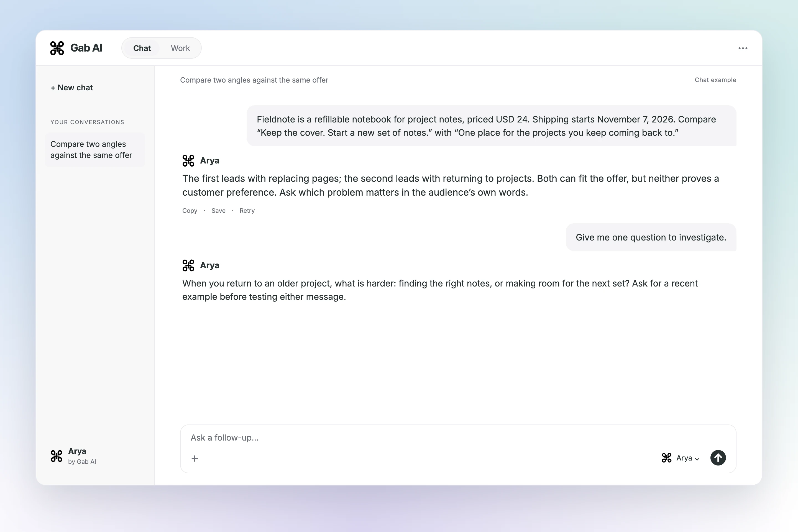
Task: Retry the first Arya response
Action: pos(247,211)
